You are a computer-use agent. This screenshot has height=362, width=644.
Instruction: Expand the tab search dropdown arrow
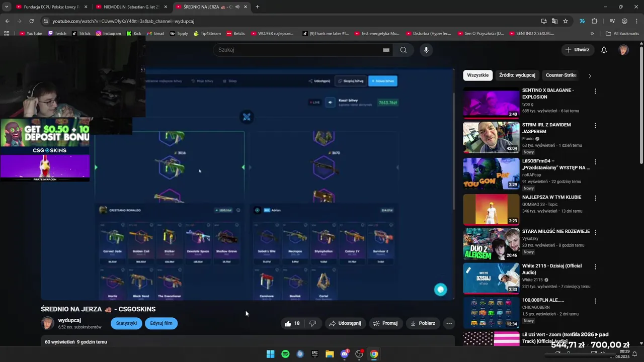coord(7,7)
